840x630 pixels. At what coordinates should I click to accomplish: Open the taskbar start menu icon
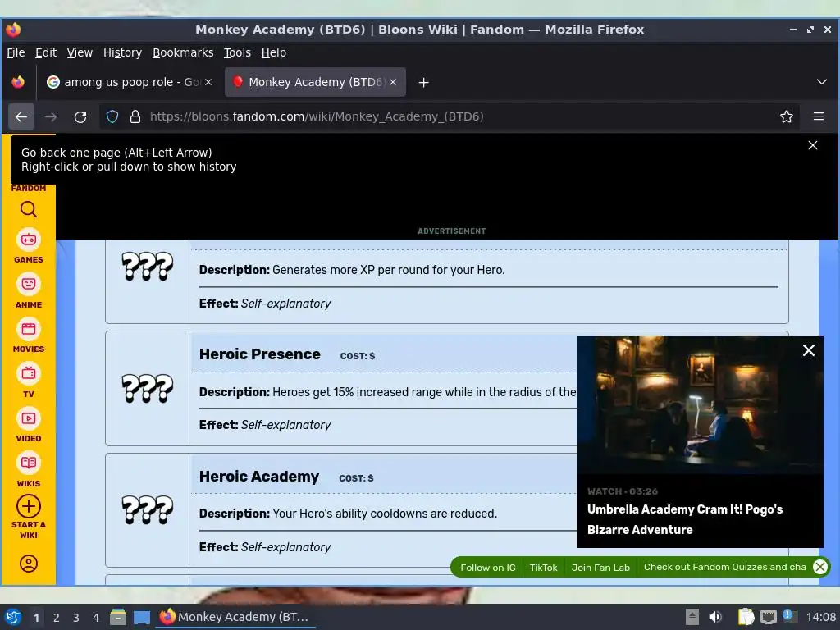(13, 617)
